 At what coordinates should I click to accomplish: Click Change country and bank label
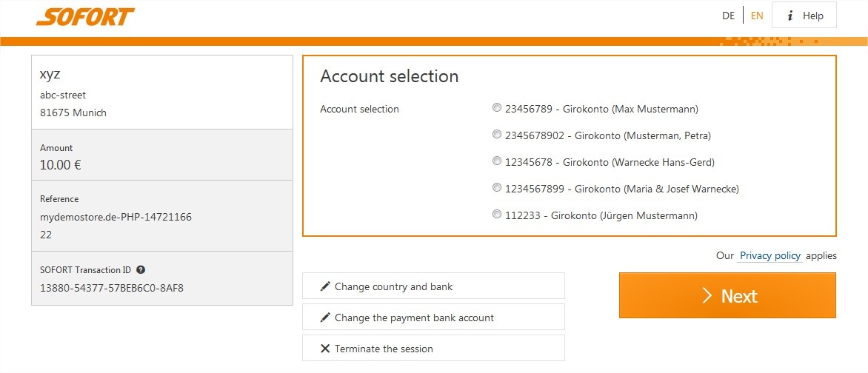coord(393,286)
